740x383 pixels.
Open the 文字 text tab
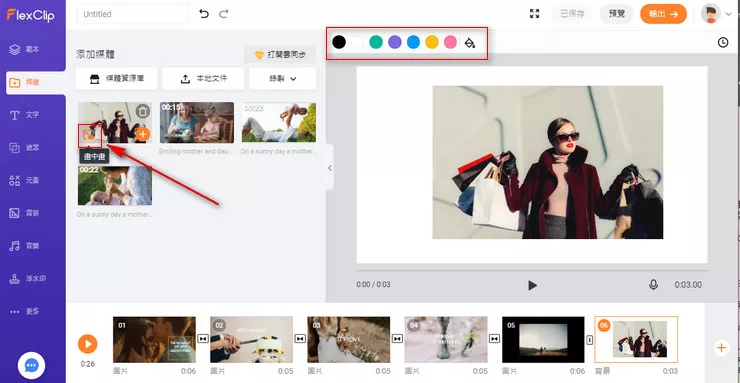[x=33, y=115]
